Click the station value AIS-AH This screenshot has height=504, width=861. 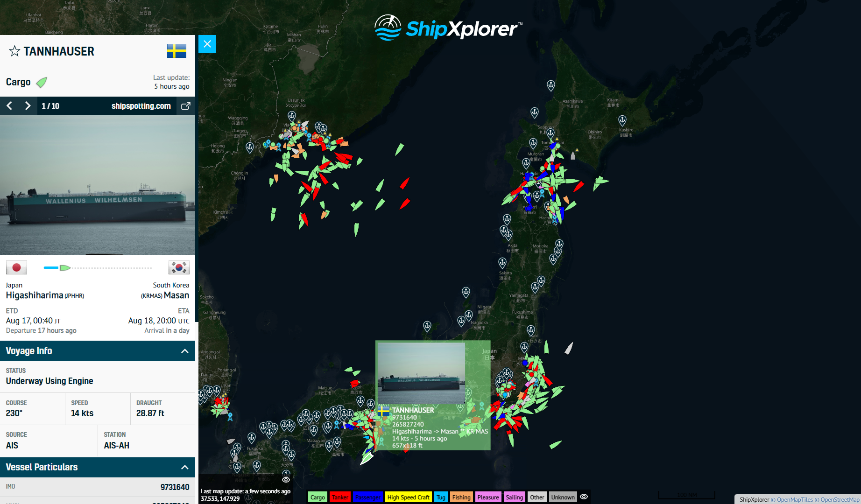(x=117, y=445)
